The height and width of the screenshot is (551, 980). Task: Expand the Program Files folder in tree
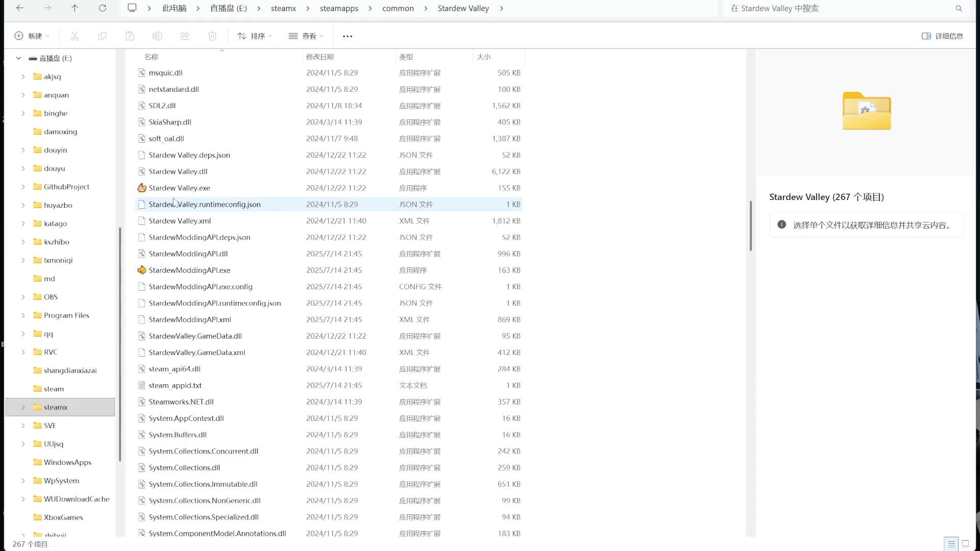coord(23,315)
